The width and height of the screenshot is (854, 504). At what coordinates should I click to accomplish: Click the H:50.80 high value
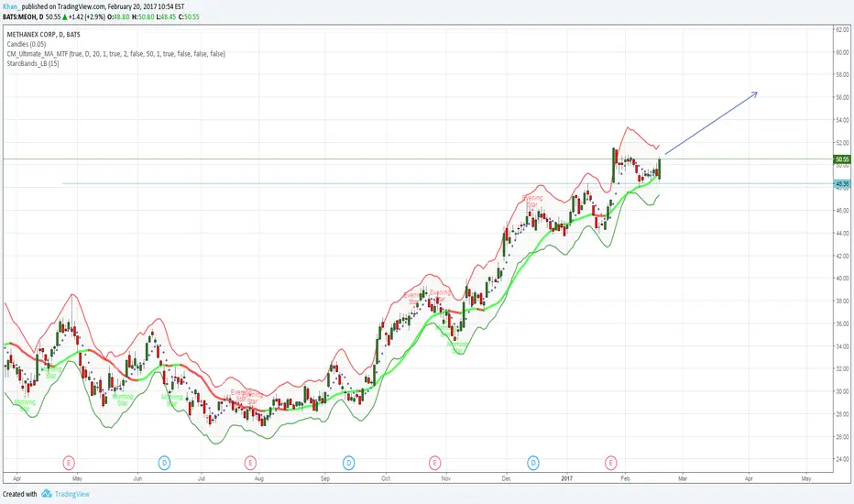pyautogui.click(x=143, y=16)
